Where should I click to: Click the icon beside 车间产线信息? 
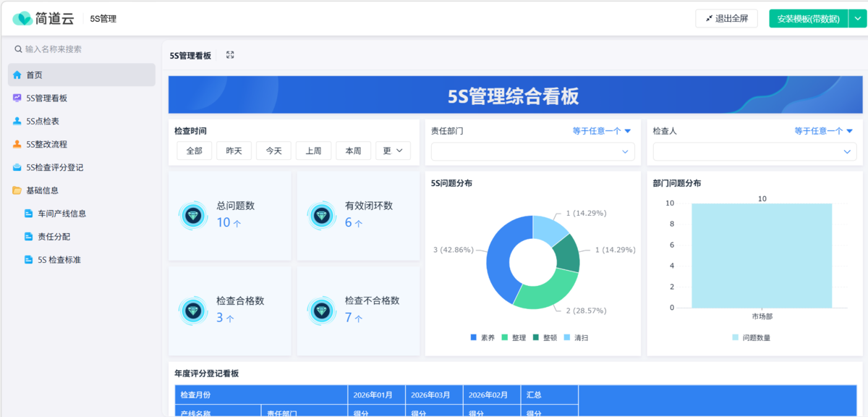point(29,214)
